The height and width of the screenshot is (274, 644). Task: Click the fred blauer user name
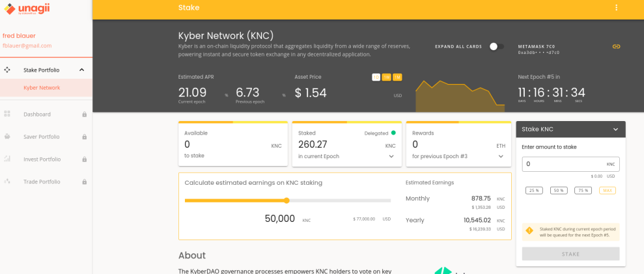19,36
